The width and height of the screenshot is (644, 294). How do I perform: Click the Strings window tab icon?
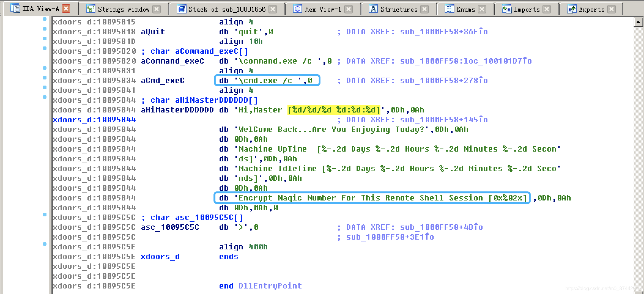click(x=91, y=9)
